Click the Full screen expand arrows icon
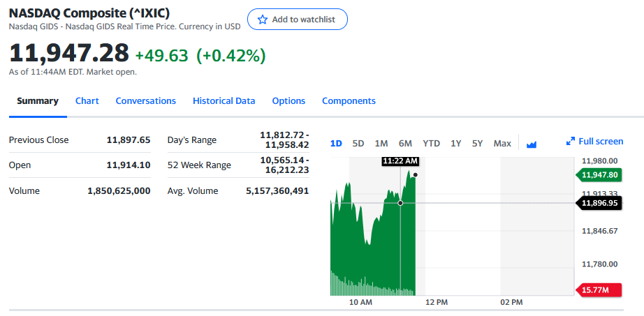644x316 pixels. [570, 142]
